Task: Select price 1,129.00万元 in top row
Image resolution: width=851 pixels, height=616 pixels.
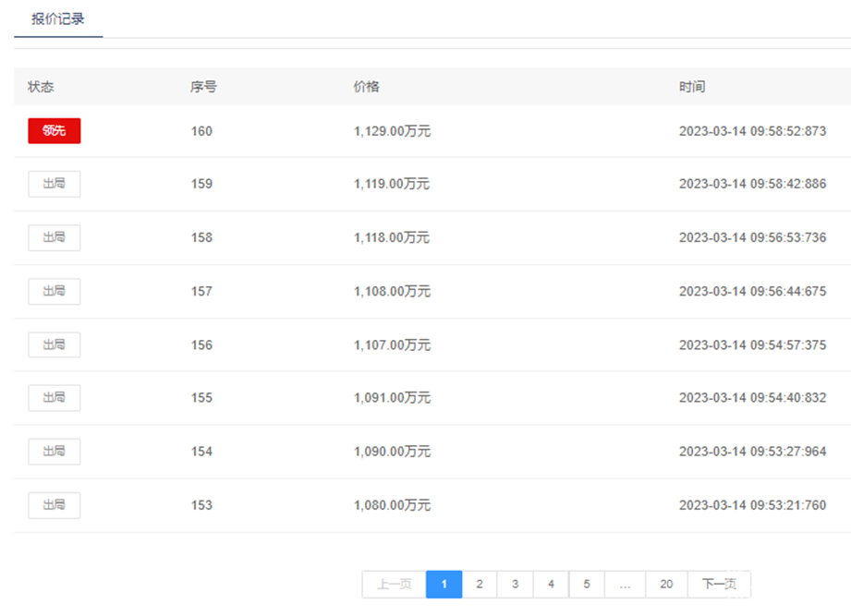Action: (x=392, y=131)
